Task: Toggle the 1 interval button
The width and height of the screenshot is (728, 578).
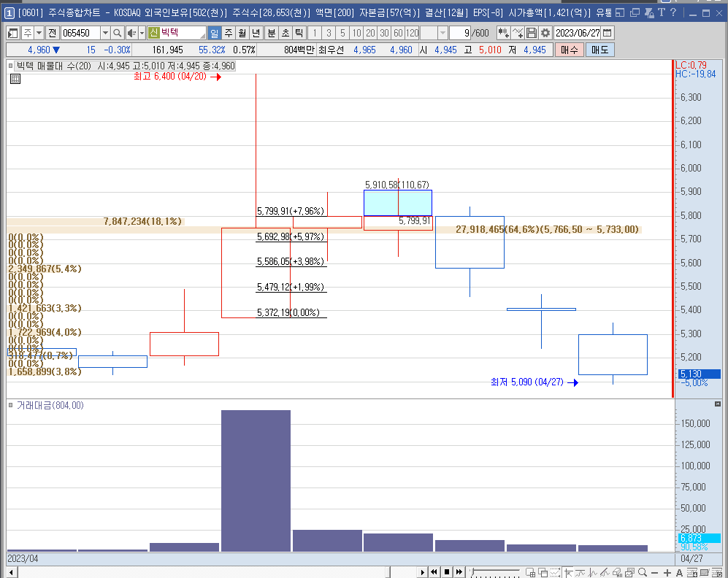Action: point(315,33)
